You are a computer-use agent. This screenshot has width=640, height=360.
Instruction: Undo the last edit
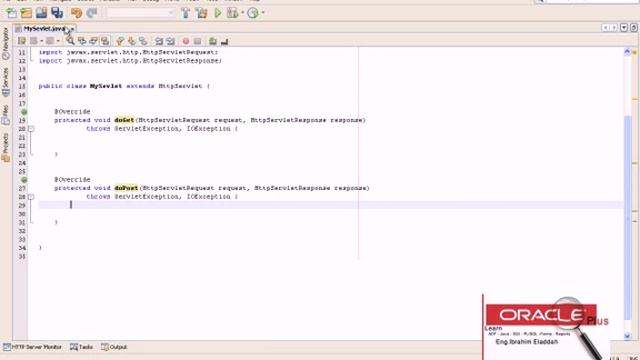tap(76, 13)
